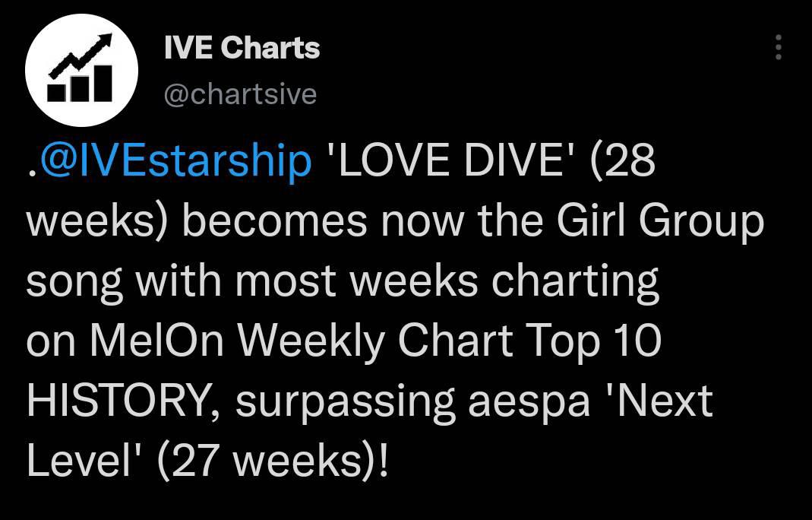The width and height of the screenshot is (812, 520).
Task: Open the IVE Charts display name link
Action: tap(242, 48)
